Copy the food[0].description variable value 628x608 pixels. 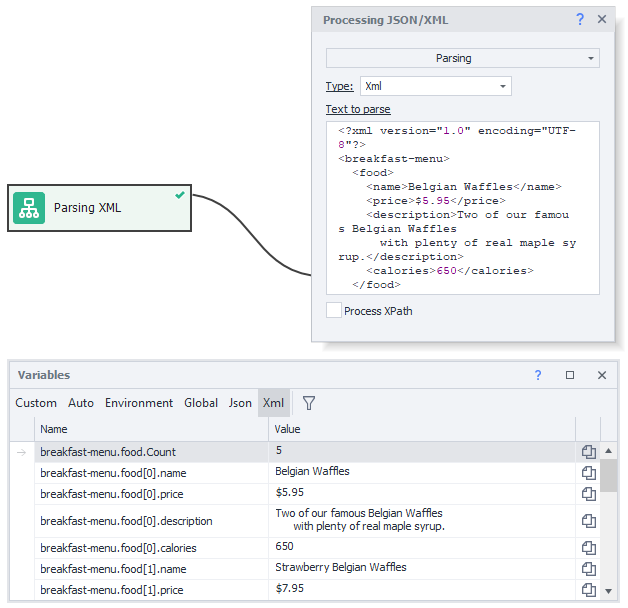tap(589, 521)
